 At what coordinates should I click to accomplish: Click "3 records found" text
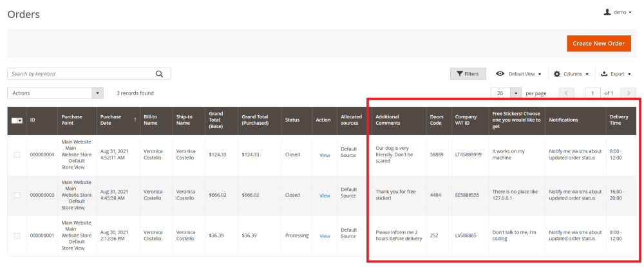click(135, 93)
